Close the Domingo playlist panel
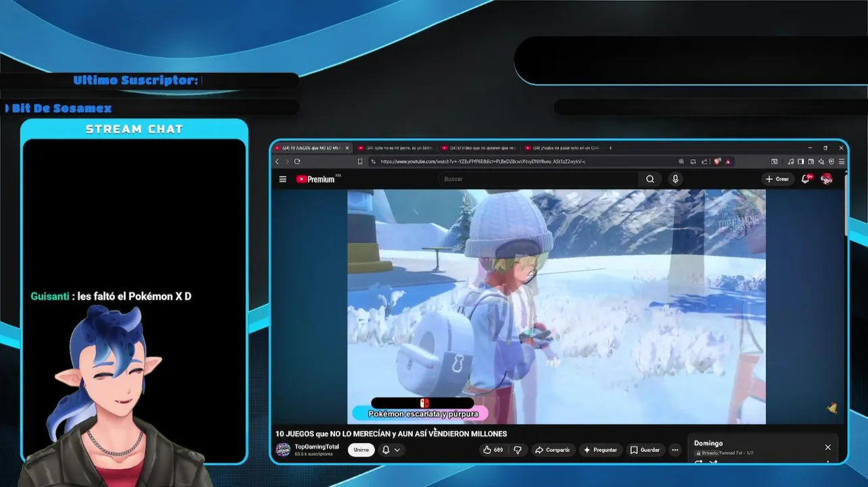Viewport: 868px width, 487px height. tap(827, 447)
